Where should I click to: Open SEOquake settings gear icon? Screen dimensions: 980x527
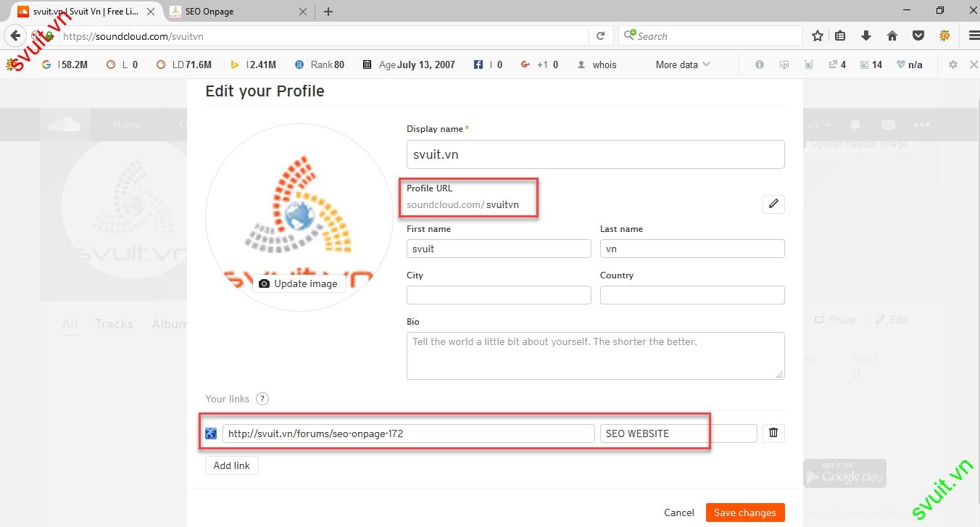pos(953,65)
